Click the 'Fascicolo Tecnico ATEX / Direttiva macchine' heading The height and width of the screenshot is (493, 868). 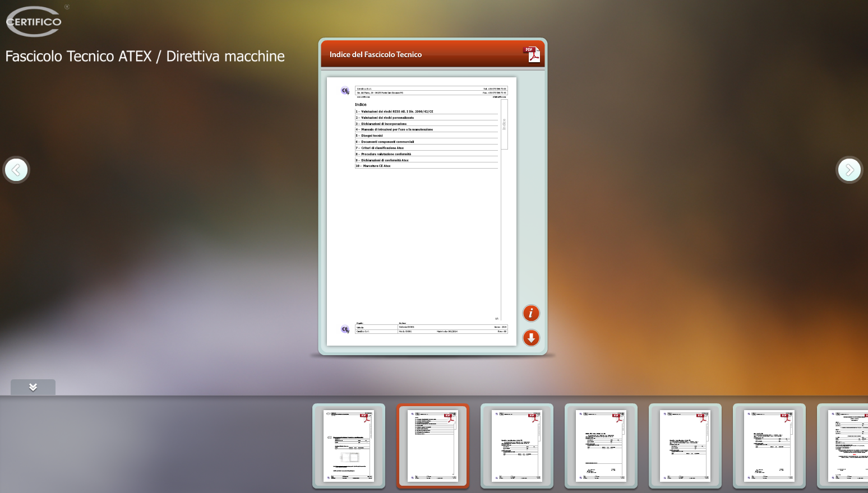pos(145,57)
